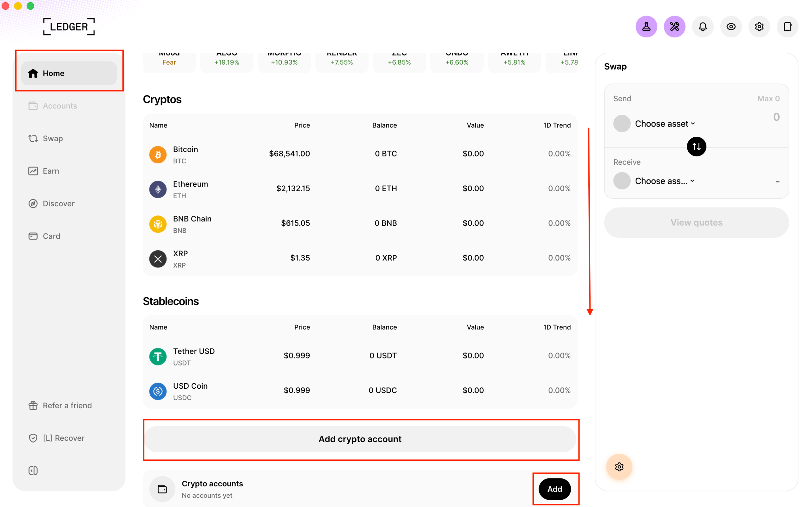Image resolution: width=812 pixels, height=507 pixels.
Task: Click the USD Coin name text
Action: point(190,386)
